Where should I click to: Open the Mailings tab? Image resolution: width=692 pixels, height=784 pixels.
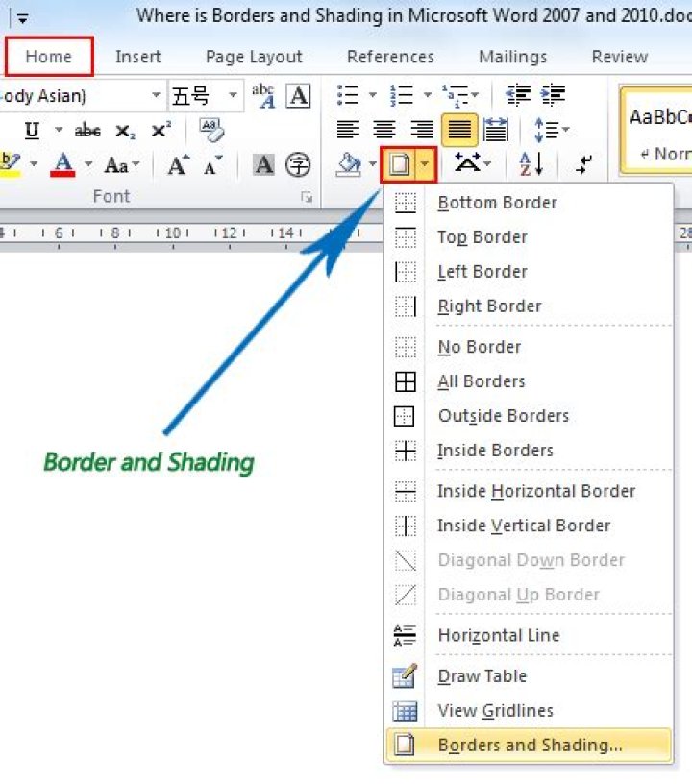pyautogui.click(x=513, y=57)
